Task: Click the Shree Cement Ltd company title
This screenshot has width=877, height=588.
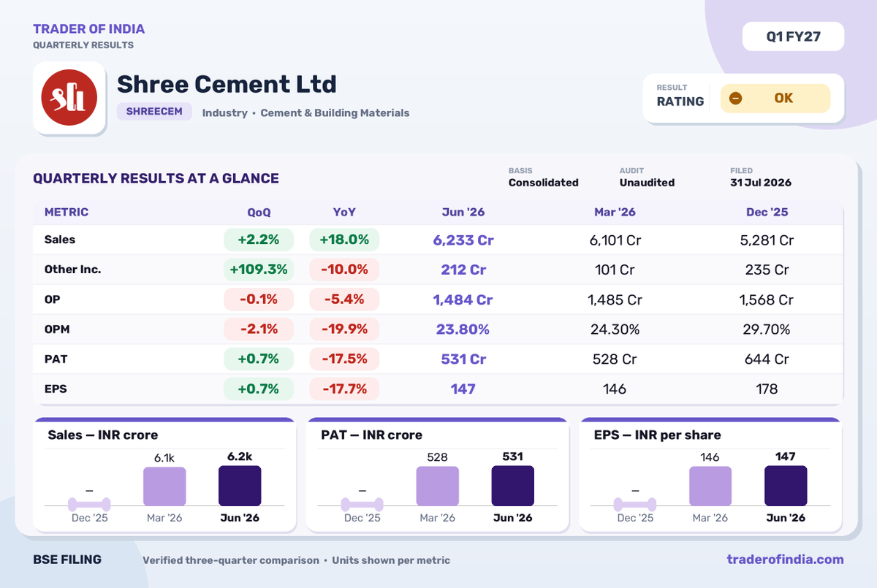Action: tap(227, 83)
